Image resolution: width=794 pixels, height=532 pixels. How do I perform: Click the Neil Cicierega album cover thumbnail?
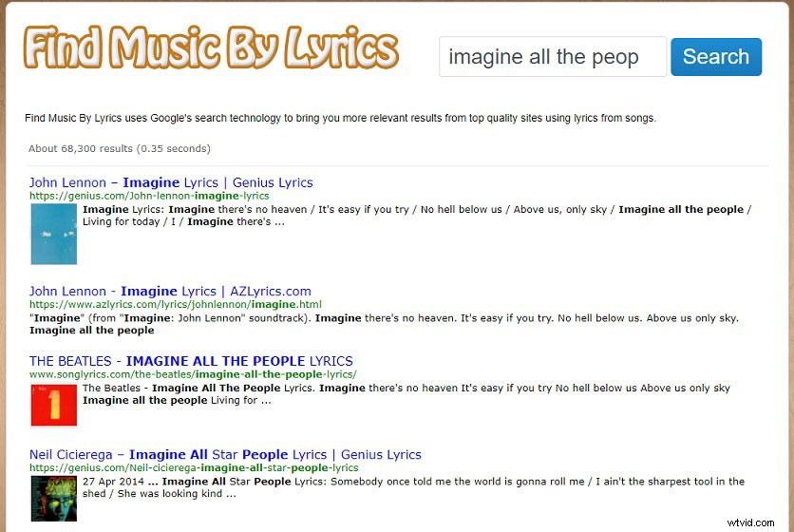[x=54, y=499]
